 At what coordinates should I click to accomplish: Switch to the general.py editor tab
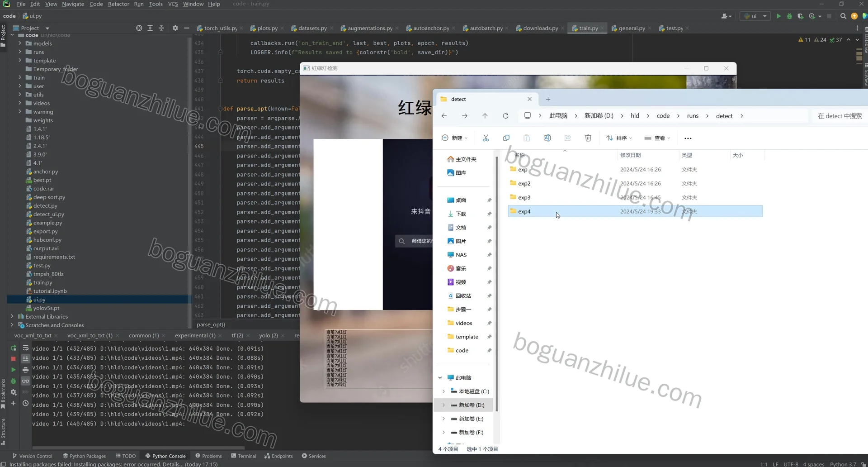[x=632, y=28]
